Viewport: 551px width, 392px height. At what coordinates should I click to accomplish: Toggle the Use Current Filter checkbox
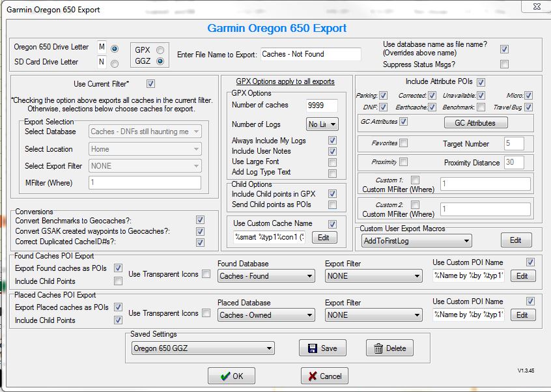click(x=150, y=83)
